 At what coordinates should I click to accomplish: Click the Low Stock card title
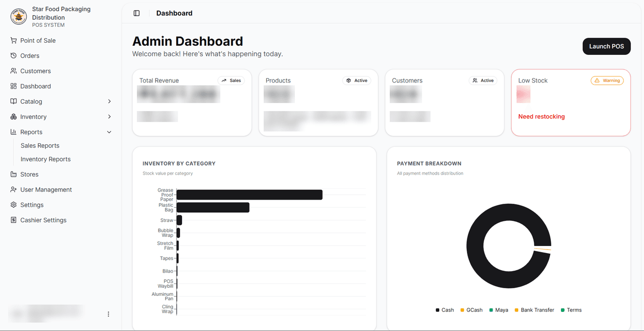coord(533,80)
